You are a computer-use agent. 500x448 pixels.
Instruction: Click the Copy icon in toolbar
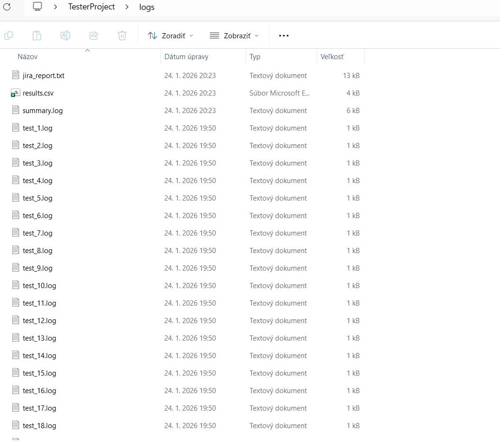9,35
